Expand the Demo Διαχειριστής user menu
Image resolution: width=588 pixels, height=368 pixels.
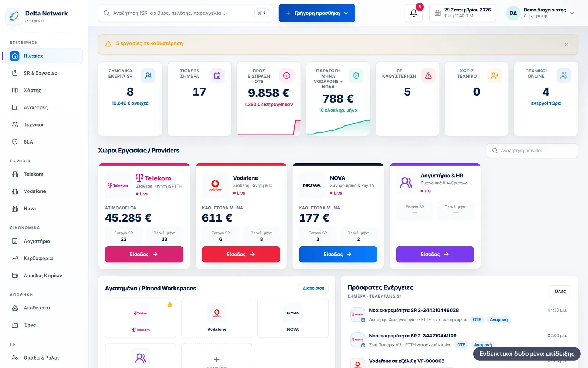coord(540,13)
